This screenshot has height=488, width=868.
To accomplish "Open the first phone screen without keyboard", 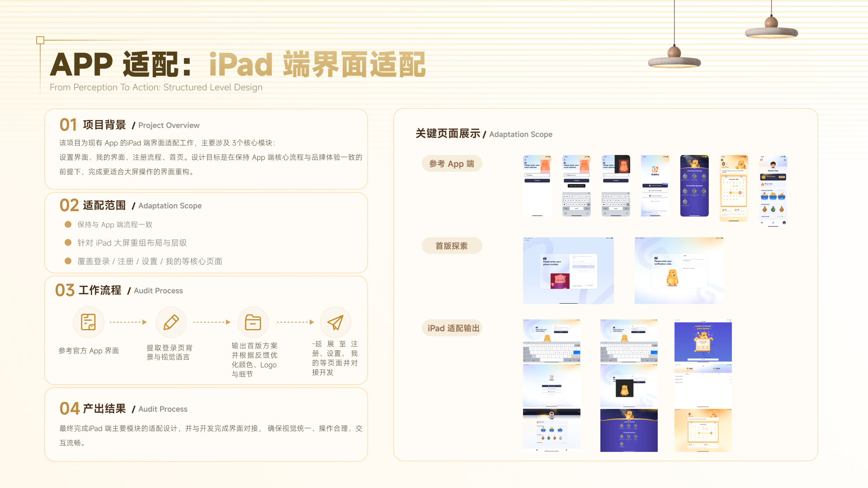I will click(537, 186).
